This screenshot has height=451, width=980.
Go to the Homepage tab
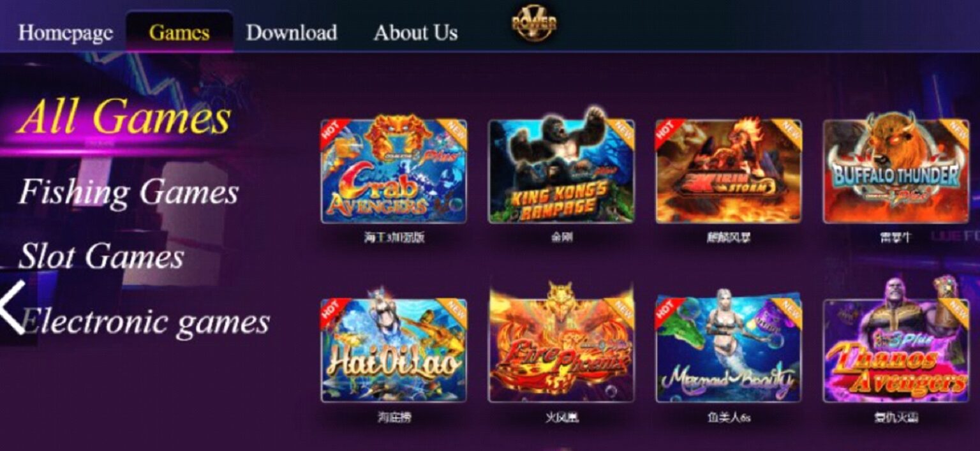(x=66, y=33)
